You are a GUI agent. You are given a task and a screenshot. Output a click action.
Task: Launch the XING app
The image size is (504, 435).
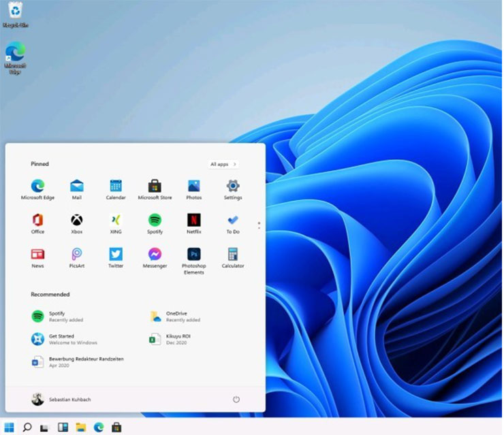click(x=116, y=224)
